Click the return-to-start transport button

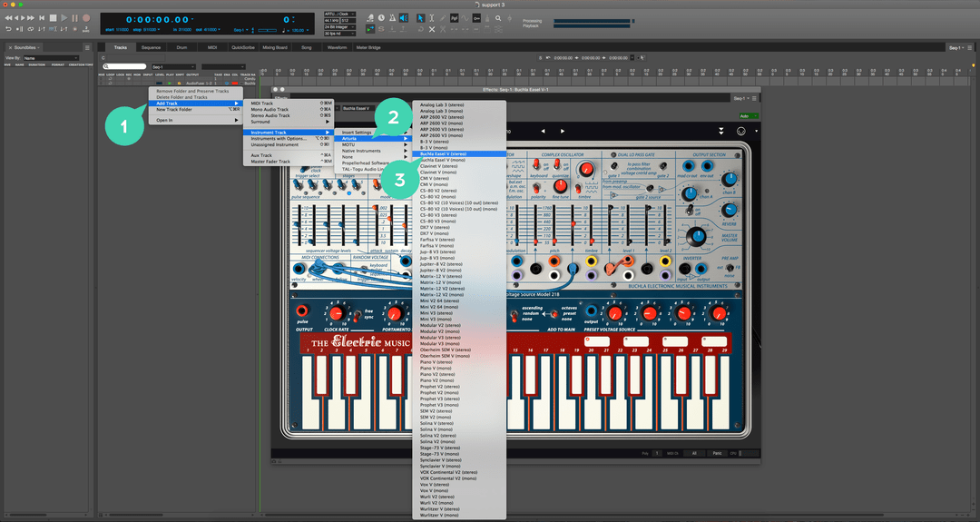[42, 18]
